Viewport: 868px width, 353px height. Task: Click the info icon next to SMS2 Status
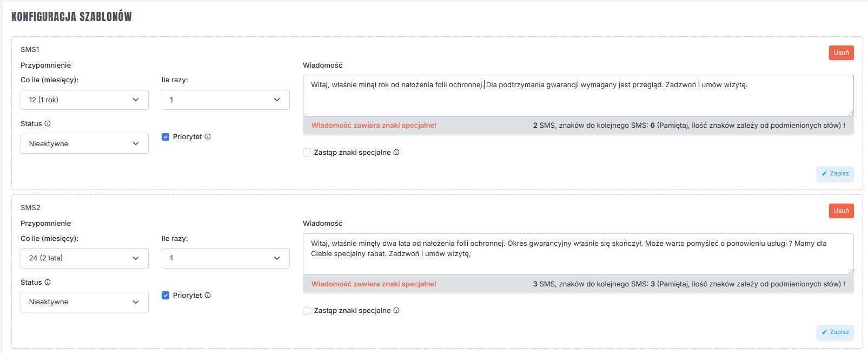pos(48,283)
